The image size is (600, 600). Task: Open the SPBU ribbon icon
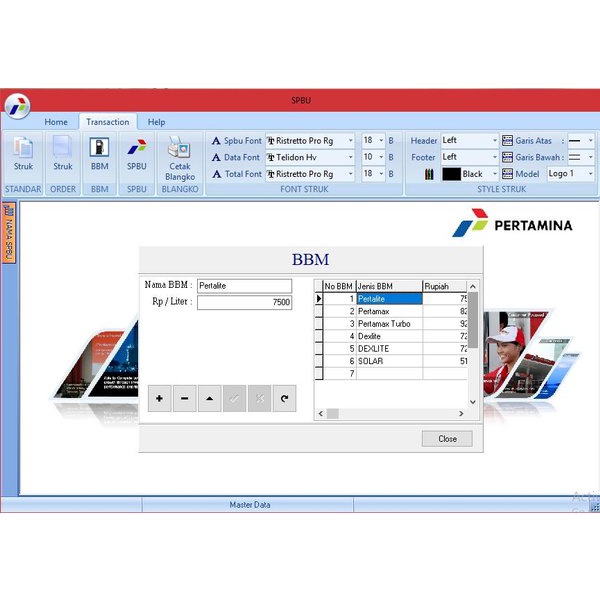137,147
